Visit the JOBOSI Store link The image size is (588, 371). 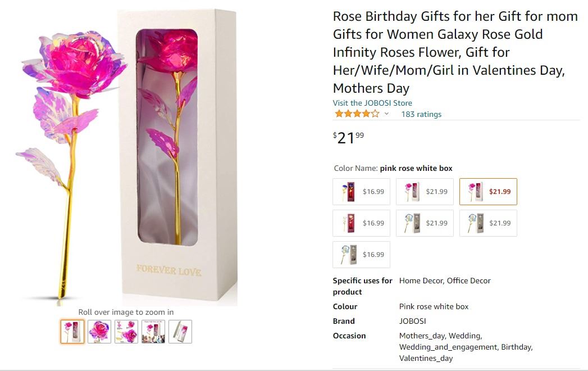coord(372,103)
